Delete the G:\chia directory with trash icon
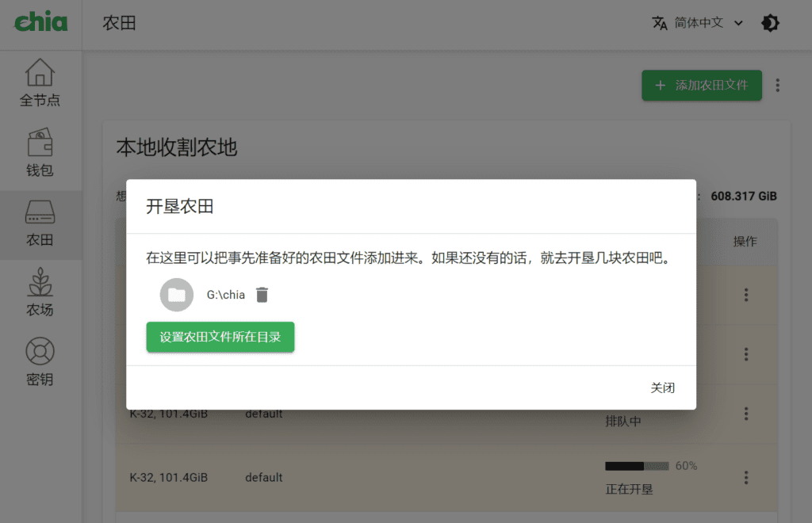This screenshot has height=523, width=812. (x=262, y=295)
